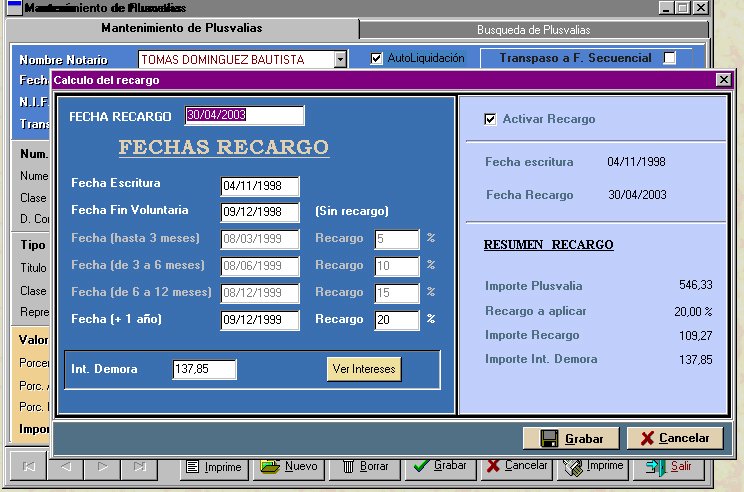Click the (Sin recargo) label
Viewport: 744px width, 492px height.
click(x=352, y=211)
